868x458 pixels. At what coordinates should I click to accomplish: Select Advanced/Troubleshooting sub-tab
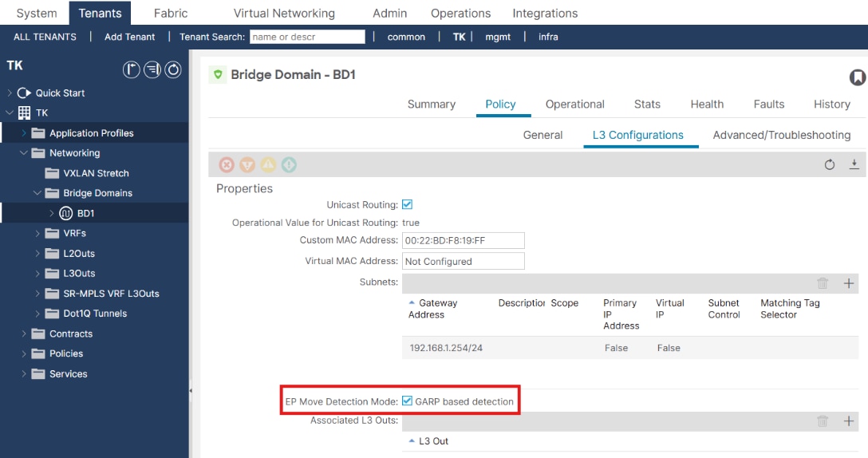coord(782,135)
